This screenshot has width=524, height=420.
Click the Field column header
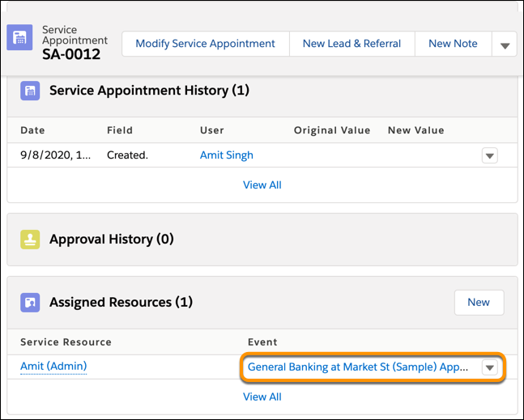pyautogui.click(x=120, y=130)
